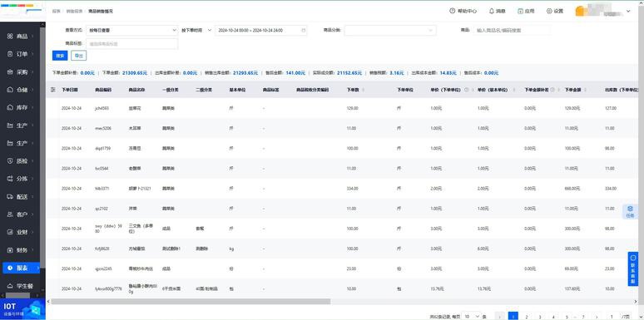Open the 采购 sidebar section
This screenshot has width=644, height=320.
[x=20, y=71]
